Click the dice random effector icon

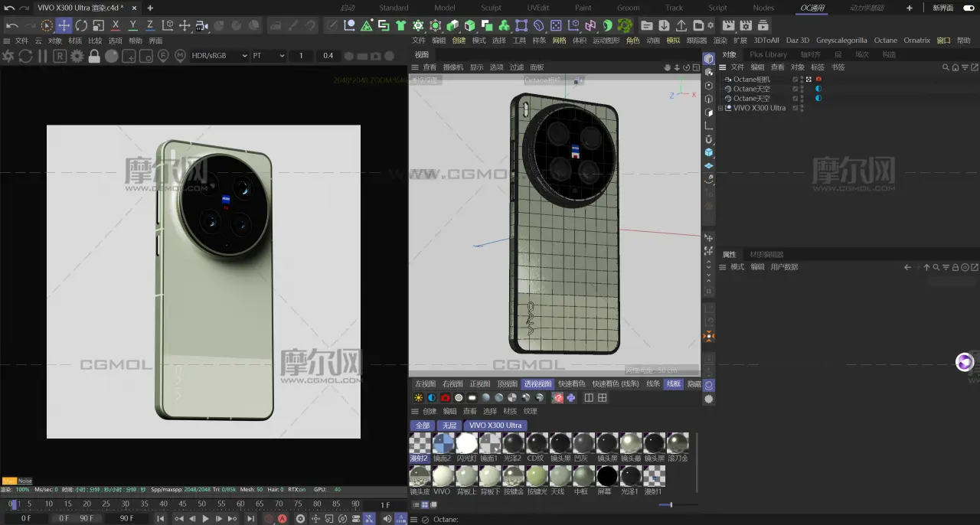coord(556,25)
